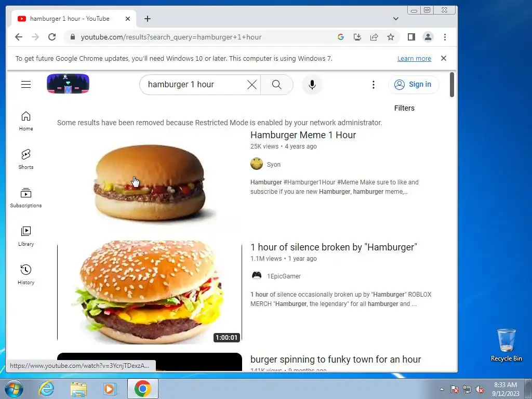Clear the YouTube search query
Viewport: 532px width, 399px height.
[252, 85]
